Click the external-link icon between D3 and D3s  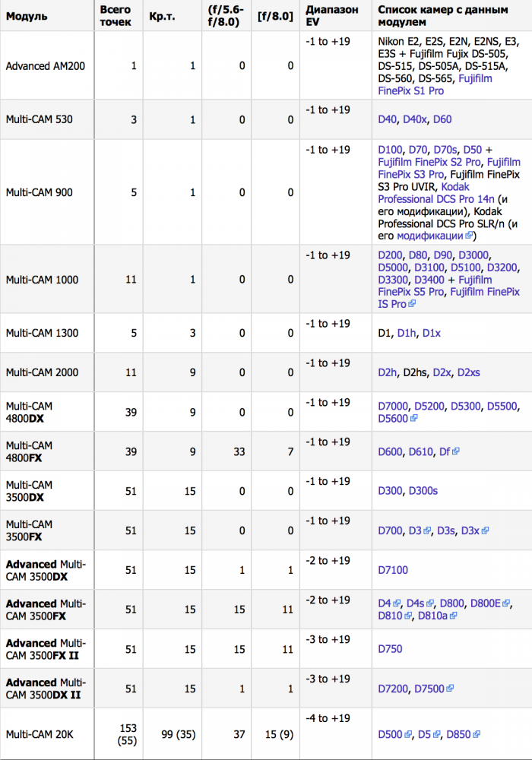pyautogui.click(x=427, y=530)
